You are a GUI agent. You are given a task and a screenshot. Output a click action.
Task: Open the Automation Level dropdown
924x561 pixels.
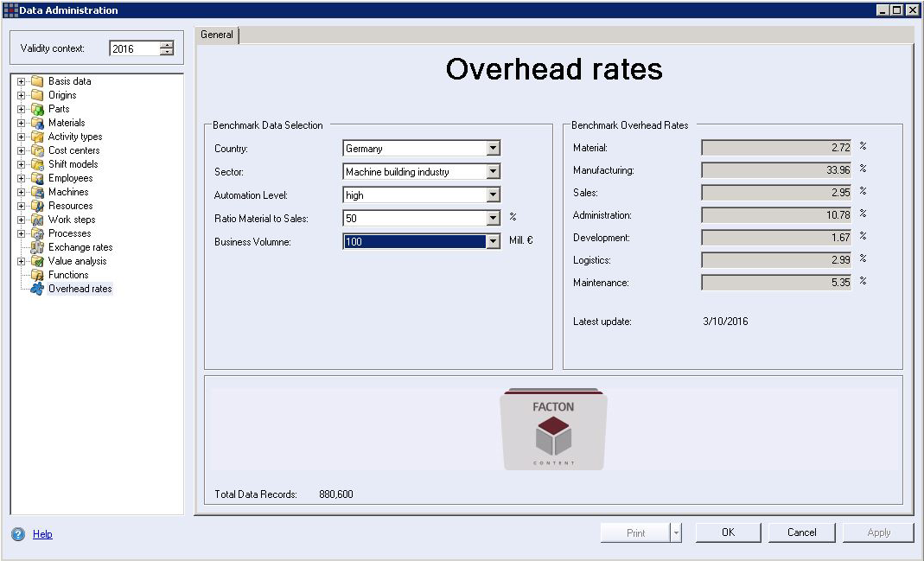click(x=493, y=194)
